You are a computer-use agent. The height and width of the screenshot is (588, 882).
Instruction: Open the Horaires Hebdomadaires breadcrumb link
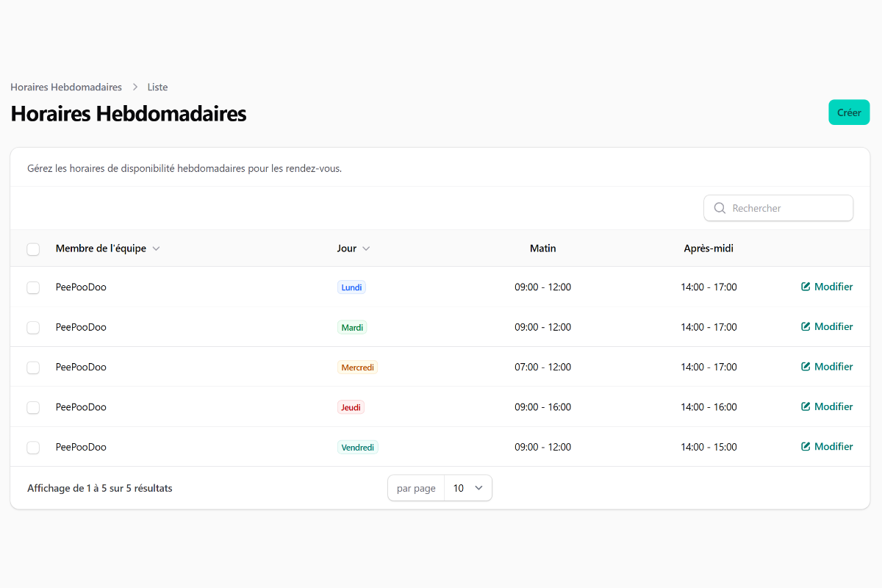(x=66, y=87)
